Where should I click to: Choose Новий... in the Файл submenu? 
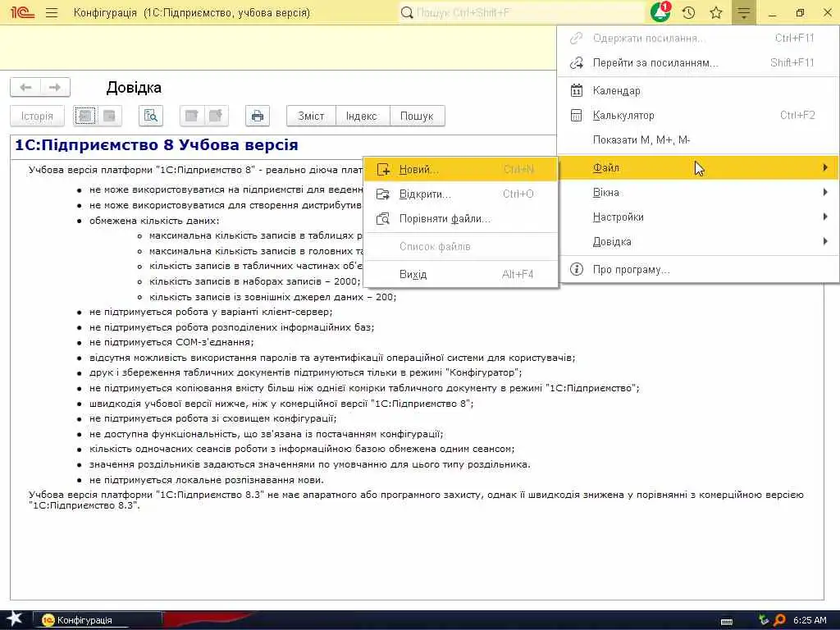[461, 169]
